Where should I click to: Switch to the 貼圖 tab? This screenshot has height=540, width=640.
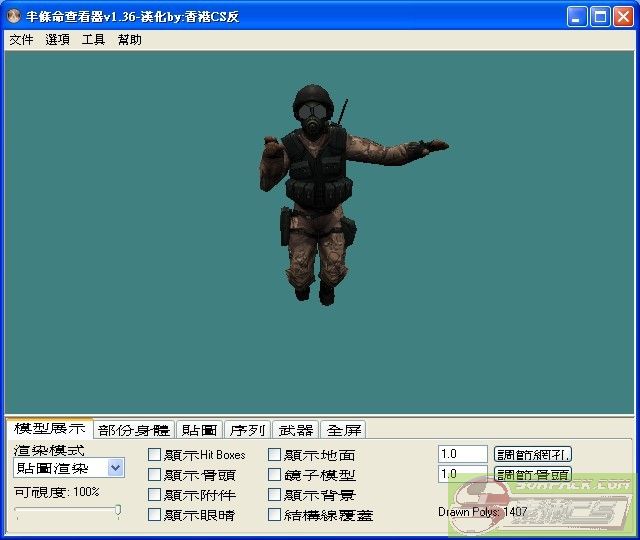click(199, 430)
